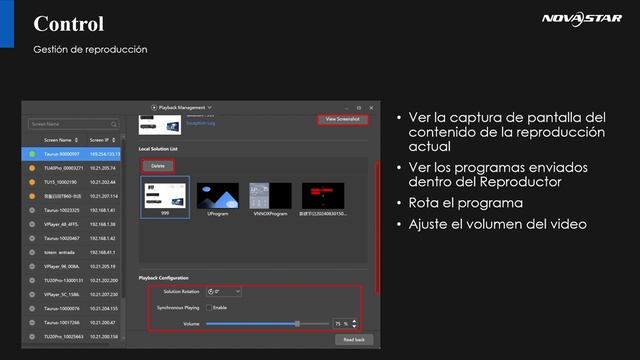Click the gray offline icon of VPlayer_96_008A
The image size is (640, 360).
32,267
